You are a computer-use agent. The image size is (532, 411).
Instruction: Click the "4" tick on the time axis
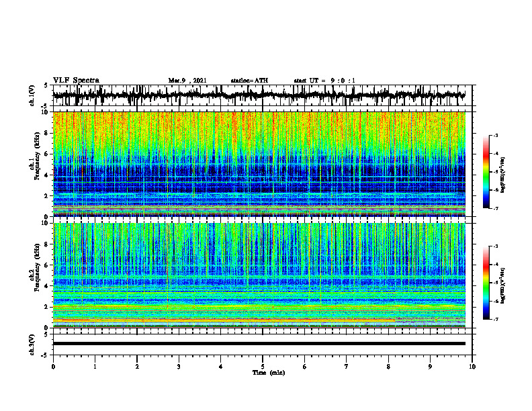pos(221,367)
